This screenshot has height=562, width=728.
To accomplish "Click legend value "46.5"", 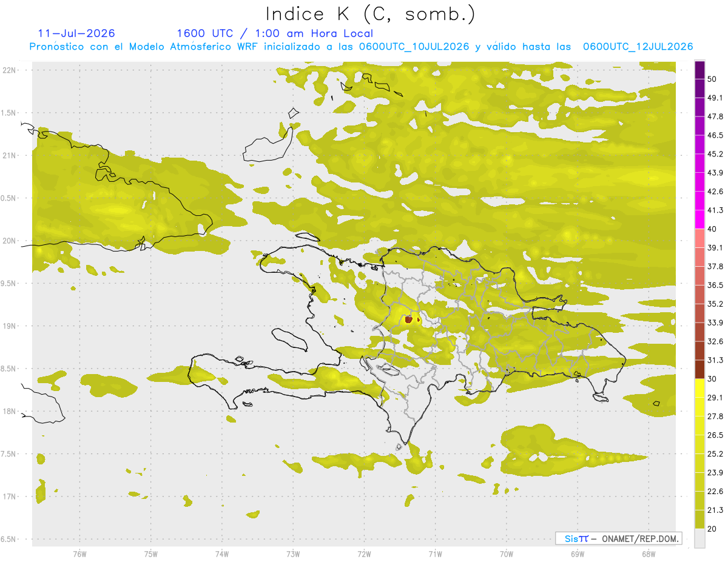I will (715, 135).
